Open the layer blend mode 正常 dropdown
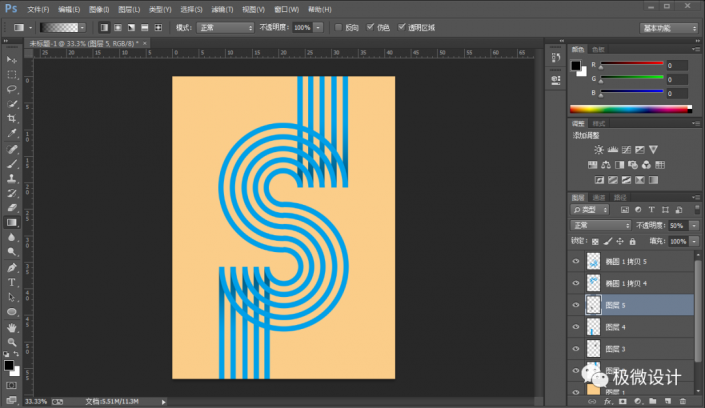The image size is (705, 408). (x=601, y=226)
